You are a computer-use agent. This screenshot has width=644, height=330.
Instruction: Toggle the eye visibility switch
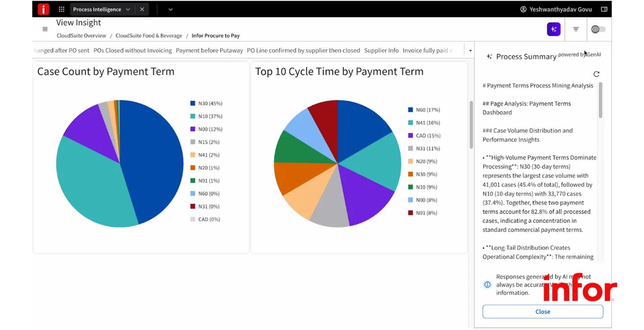[x=599, y=29]
